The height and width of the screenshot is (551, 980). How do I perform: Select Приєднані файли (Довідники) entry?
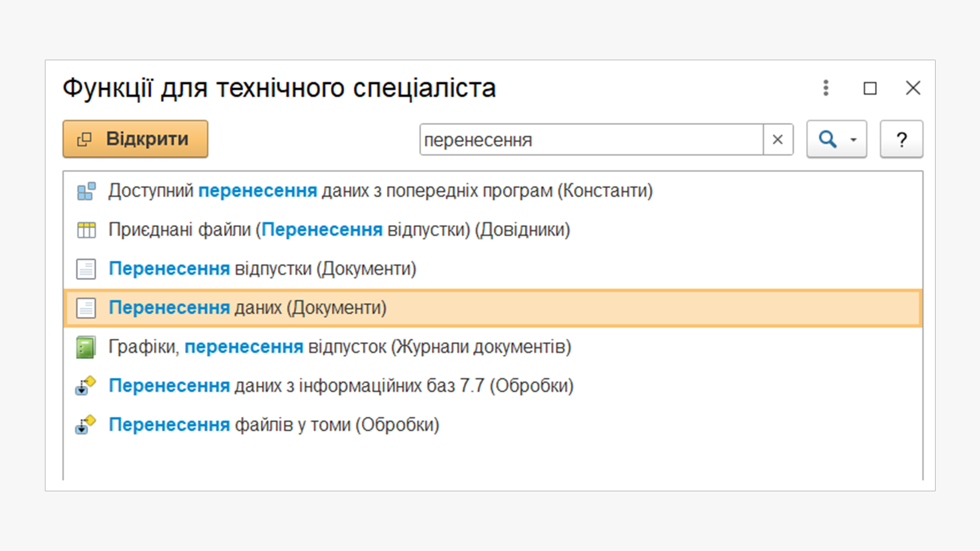pos(339,230)
